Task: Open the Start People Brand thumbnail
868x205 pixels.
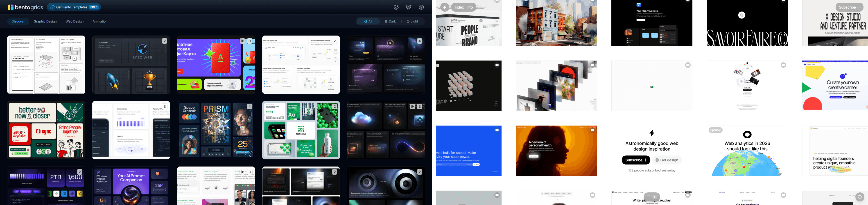Action: pyautogui.click(x=468, y=23)
